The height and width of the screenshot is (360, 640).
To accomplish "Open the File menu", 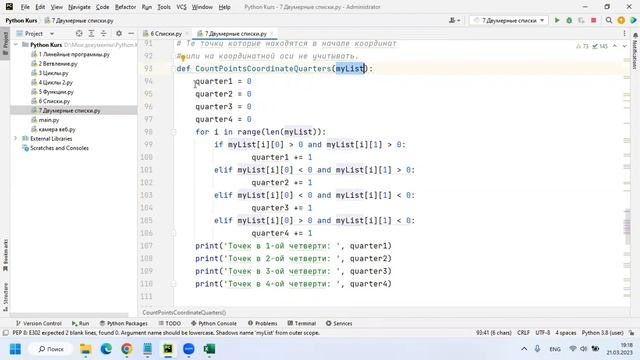I will tap(25, 7).
